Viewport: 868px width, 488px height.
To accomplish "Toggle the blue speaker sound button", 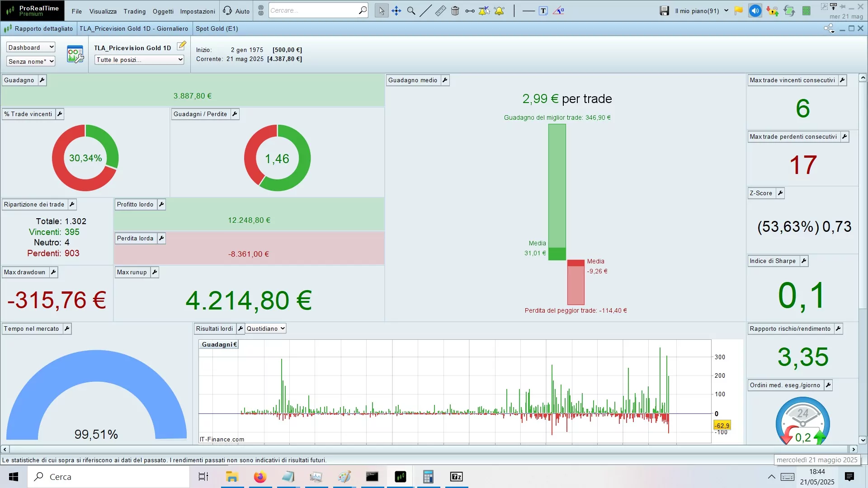I will (755, 11).
